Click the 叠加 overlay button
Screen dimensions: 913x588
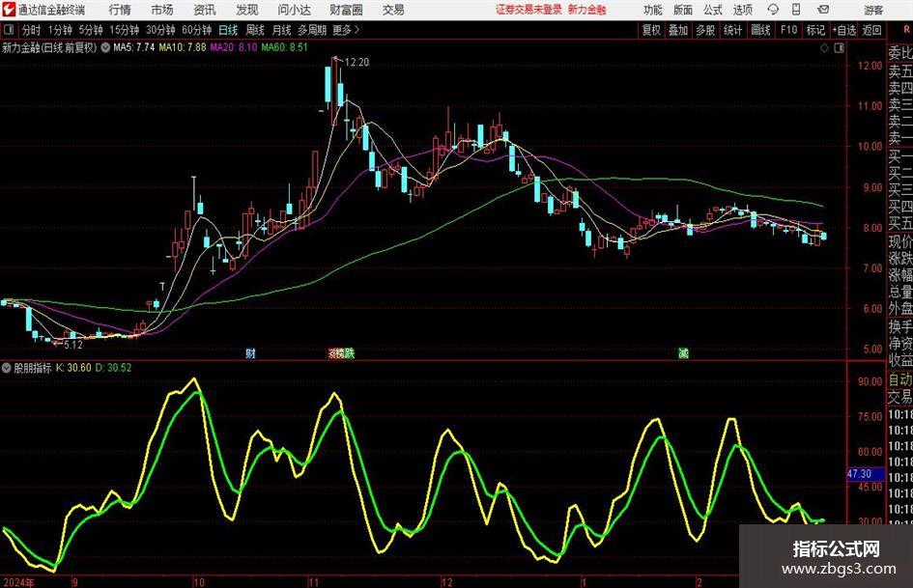(678, 30)
